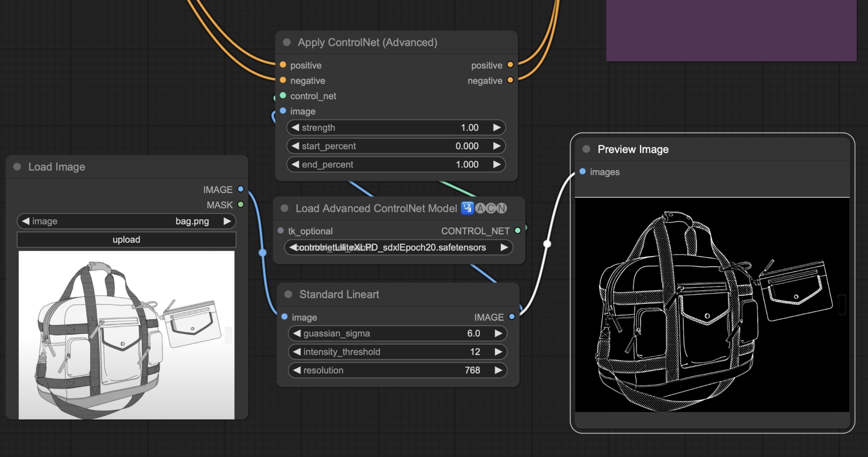Decrease resolution with the left arrow
868x457 pixels.
[297, 370]
